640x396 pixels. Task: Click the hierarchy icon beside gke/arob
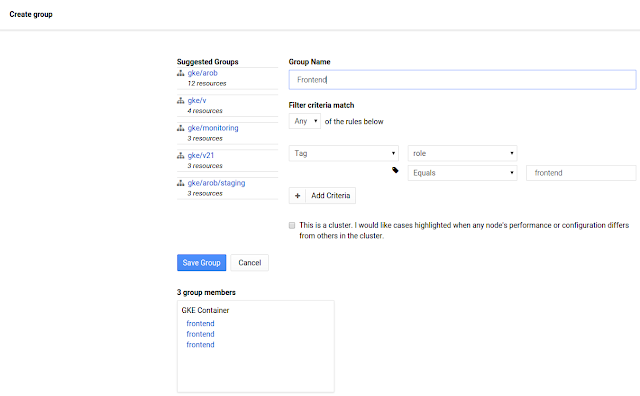coord(180,73)
